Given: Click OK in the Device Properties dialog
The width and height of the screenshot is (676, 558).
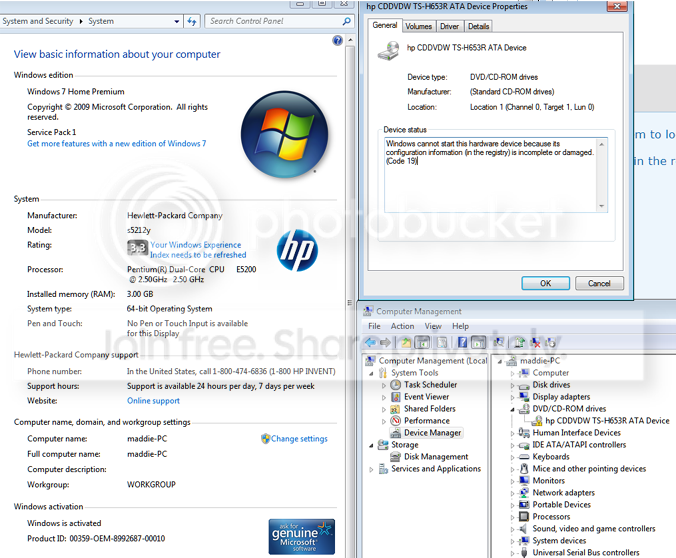Looking at the screenshot, I should tap(545, 283).
